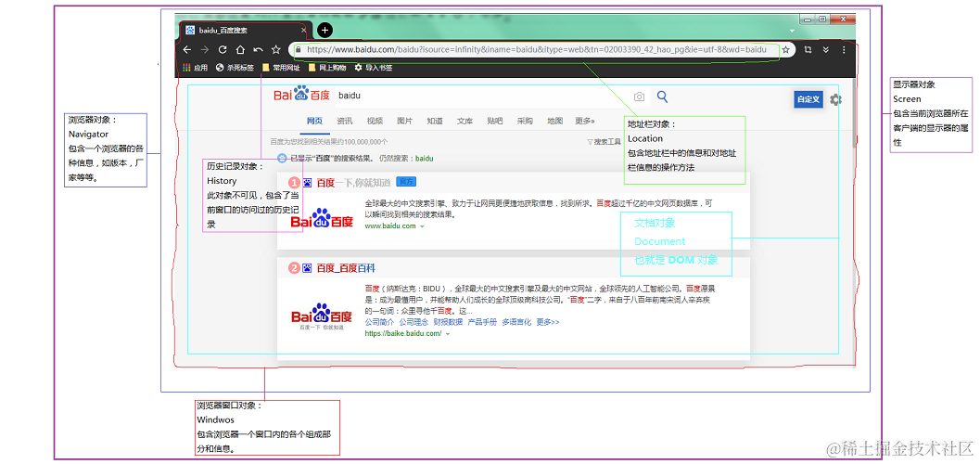Click the star icon beside the undo arrow

click(x=275, y=49)
